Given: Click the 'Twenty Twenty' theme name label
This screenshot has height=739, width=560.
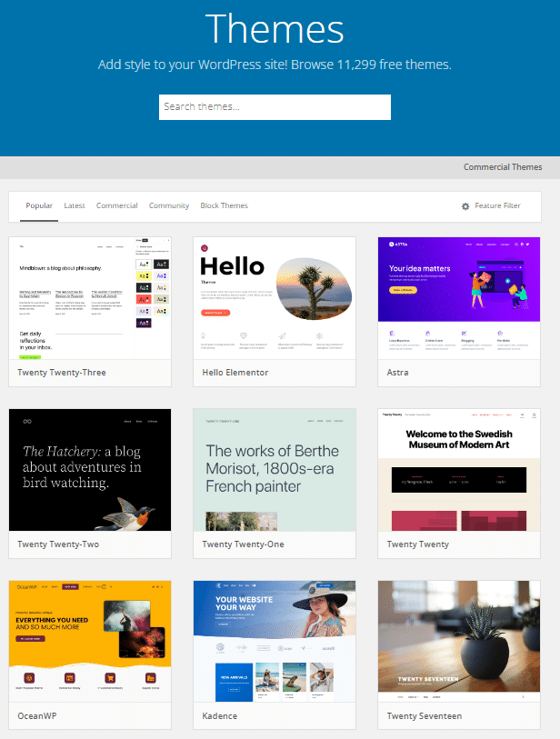Looking at the screenshot, I should 418,544.
